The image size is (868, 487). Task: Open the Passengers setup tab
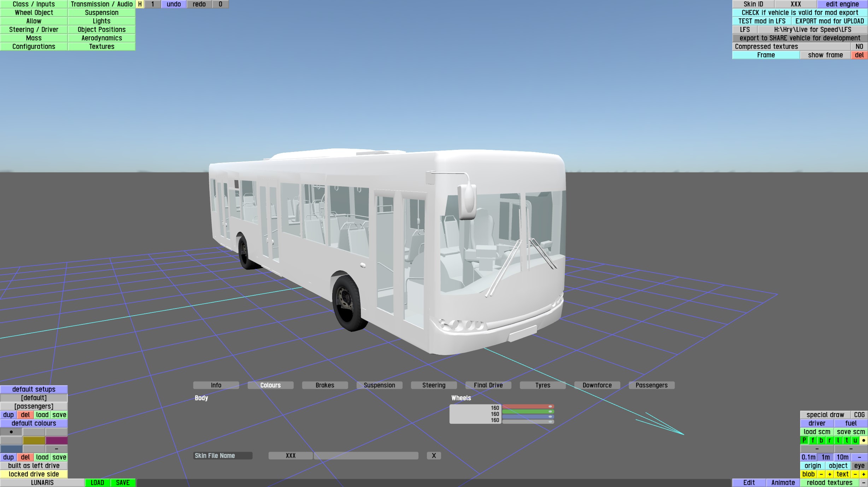point(651,385)
